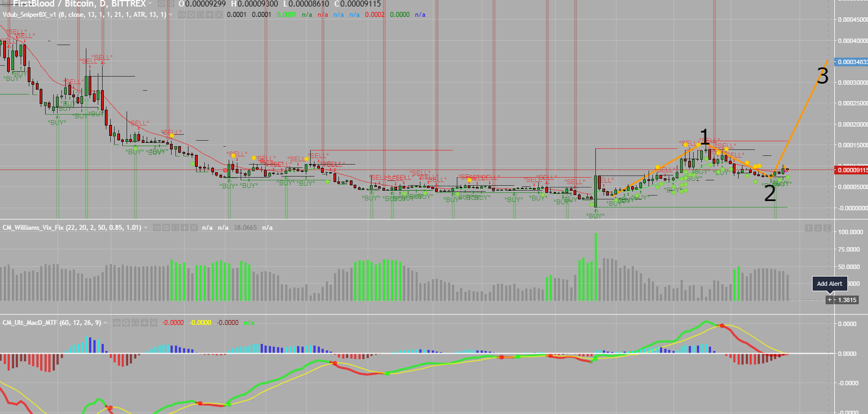View source code of CM_Ult_MacD_MTF
This screenshot has width=868, height=414.
[135, 323]
